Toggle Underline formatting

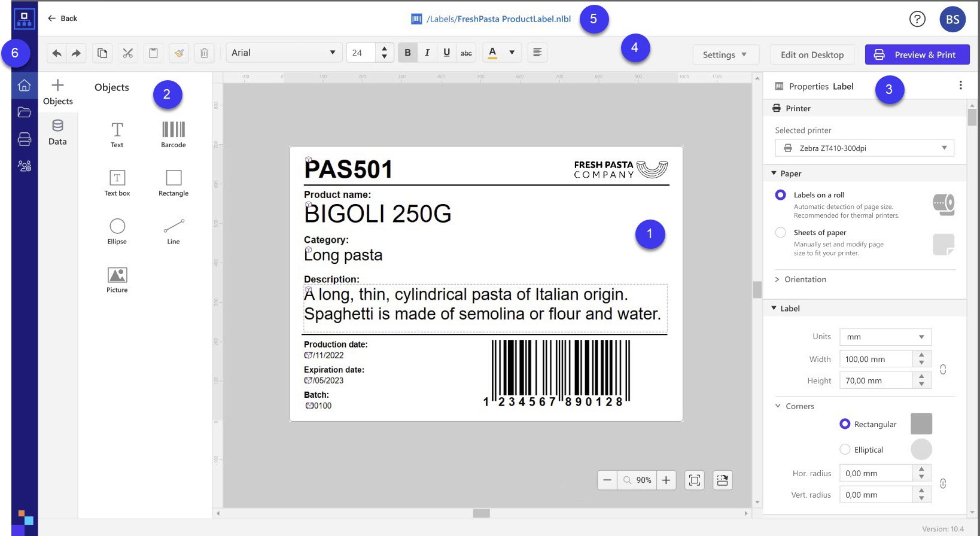click(446, 53)
